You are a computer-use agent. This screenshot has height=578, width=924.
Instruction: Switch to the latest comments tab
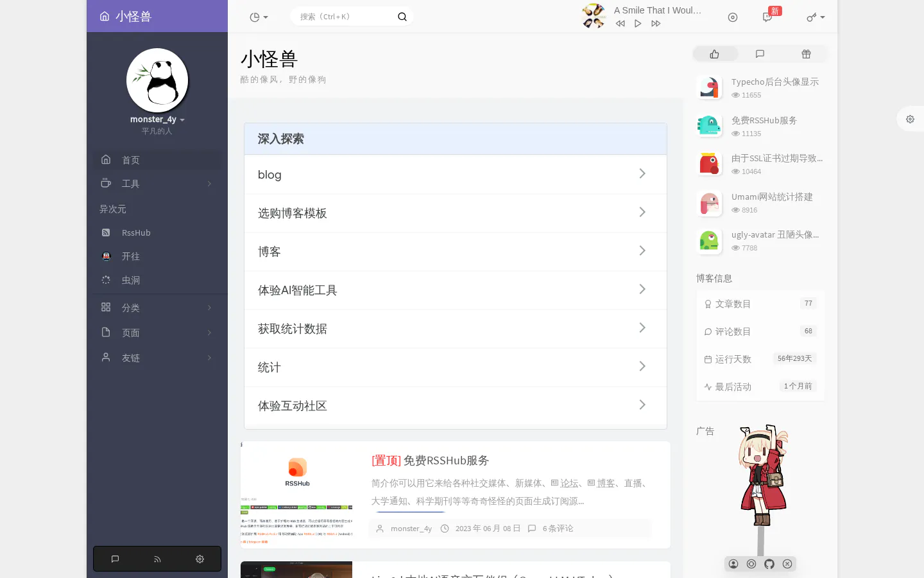coord(760,54)
